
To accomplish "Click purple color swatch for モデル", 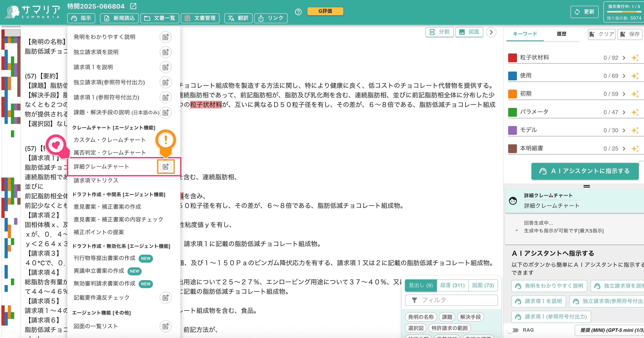I will click(513, 130).
